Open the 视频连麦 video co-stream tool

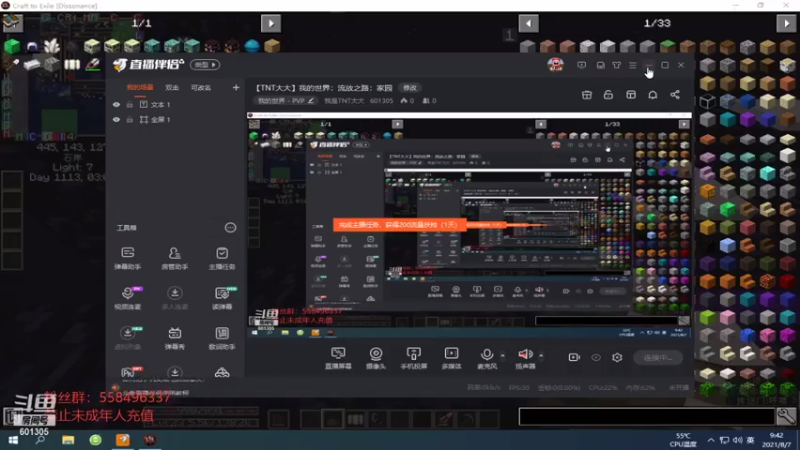(128, 298)
